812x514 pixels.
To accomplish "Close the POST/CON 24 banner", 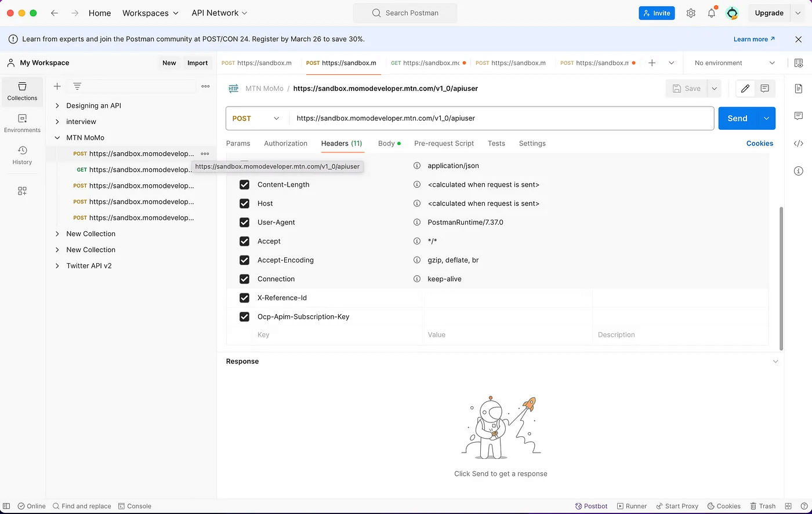I will [x=799, y=39].
